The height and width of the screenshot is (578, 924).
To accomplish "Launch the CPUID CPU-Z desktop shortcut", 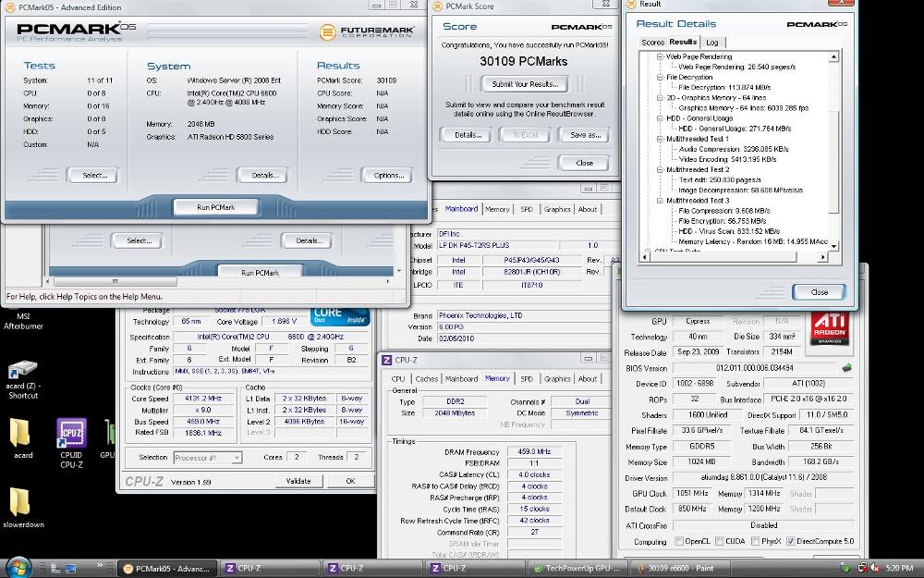I will click(71, 434).
